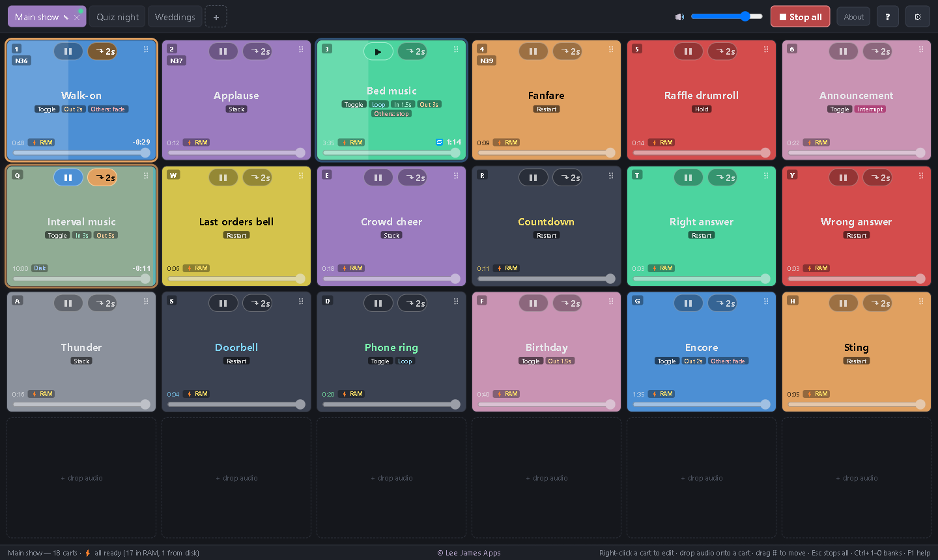This screenshot has height=560, width=938.
Task: Click the 2s fade button on Fanfare
Action: (x=567, y=51)
